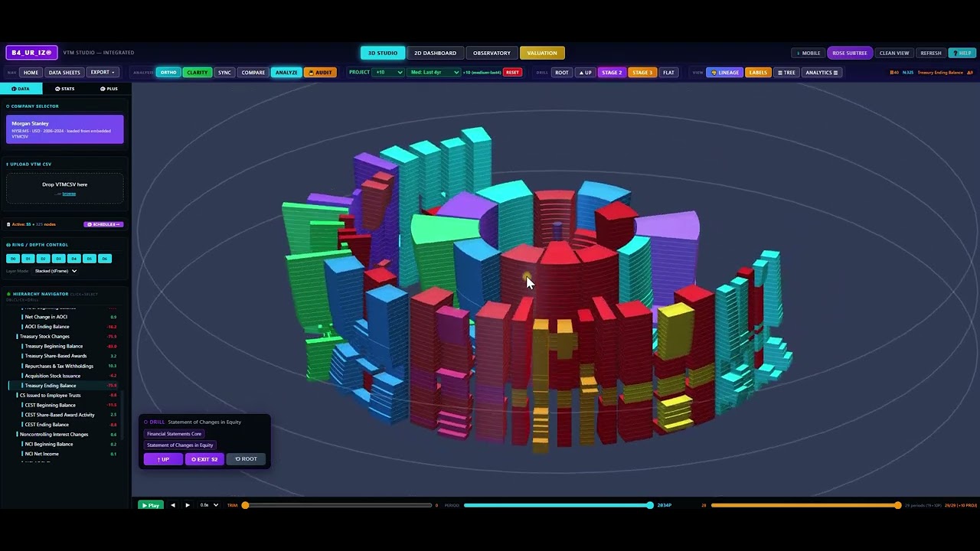The height and width of the screenshot is (551, 980).
Task: Click the Clean View button
Action: coord(894,53)
